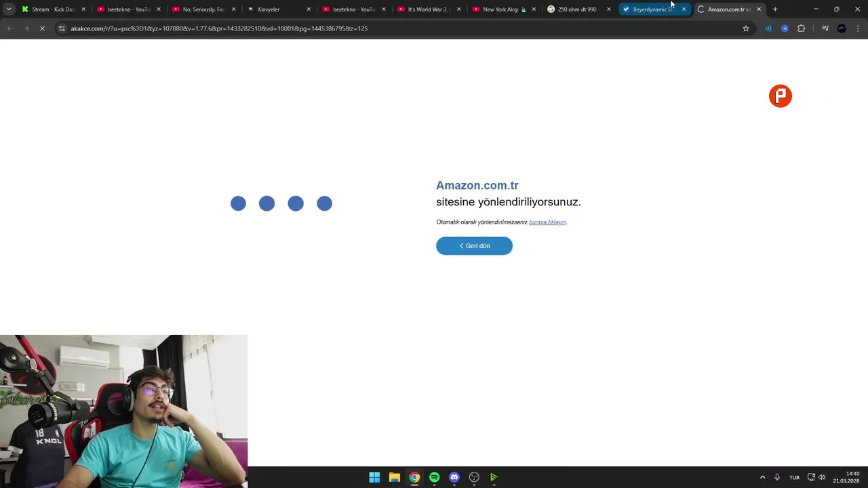Click the buraya tıklayın link
The image size is (868, 488).
[x=547, y=222]
